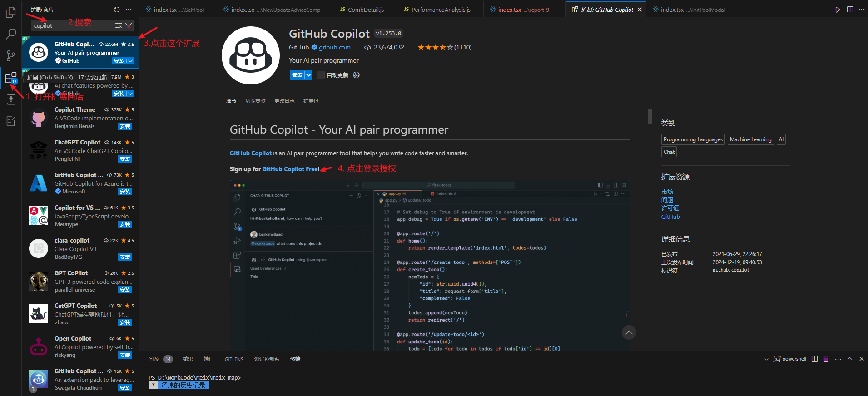Select the Machine Learning category tag
The width and height of the screenshot is (868, 396).
pyautogui.click(x=750, y=139)
